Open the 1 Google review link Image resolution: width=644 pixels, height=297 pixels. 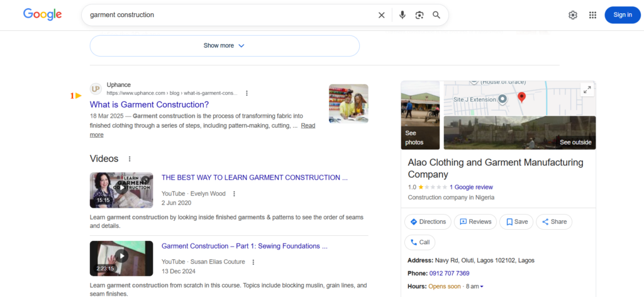[x=471, y=187]
